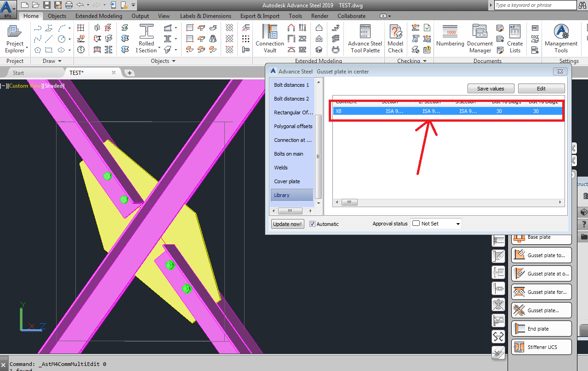Open the Output ribbon tab
The image size is (588, 371).
140,16
